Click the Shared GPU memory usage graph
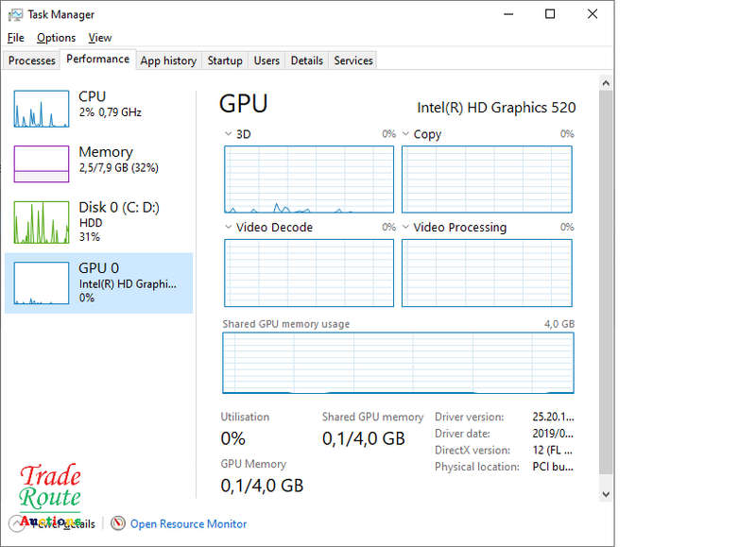The height and width of the screenshot is (547, 756). (x=398, y=363)
